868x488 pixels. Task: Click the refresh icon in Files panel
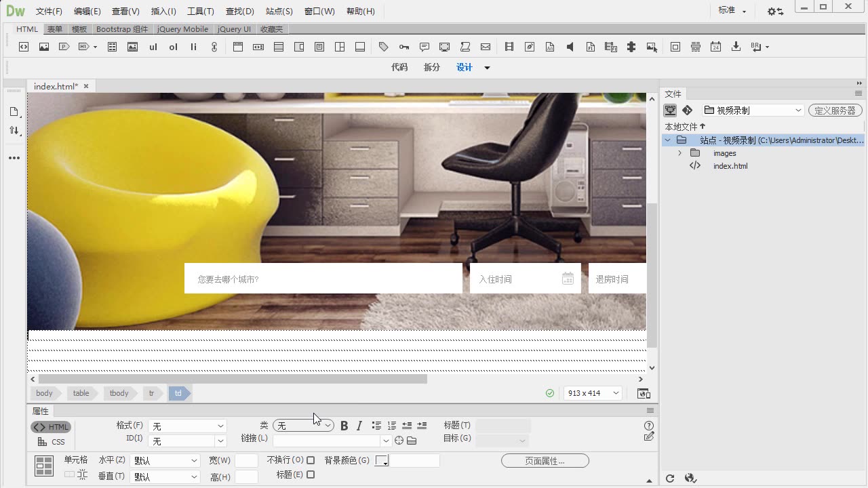coord(670,479)
